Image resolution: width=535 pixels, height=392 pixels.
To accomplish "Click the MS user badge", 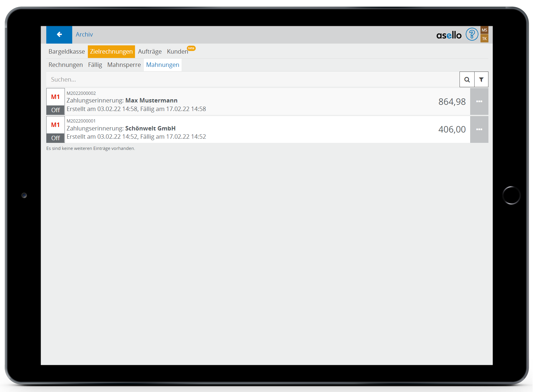I will coord(484,30).
